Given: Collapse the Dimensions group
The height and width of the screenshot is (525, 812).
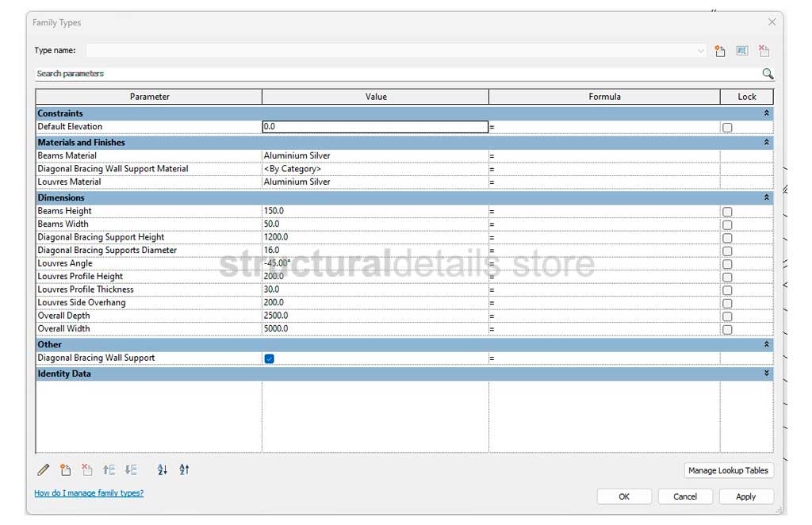Looking at the screenshot, I should click(766, 197).
